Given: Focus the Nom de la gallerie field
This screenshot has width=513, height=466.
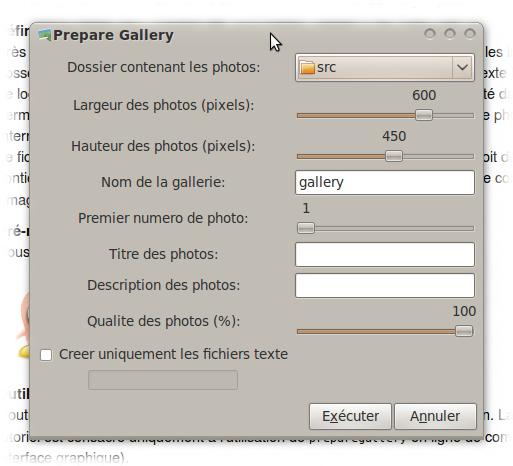Looking at the screenshot, I should point(385,182).
